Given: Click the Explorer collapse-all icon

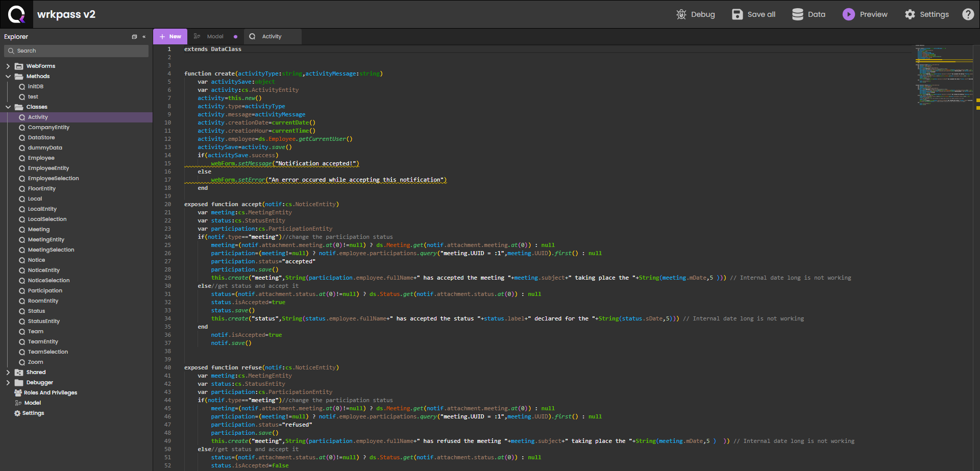Looking at the screenshot, I should click(134, 37).
